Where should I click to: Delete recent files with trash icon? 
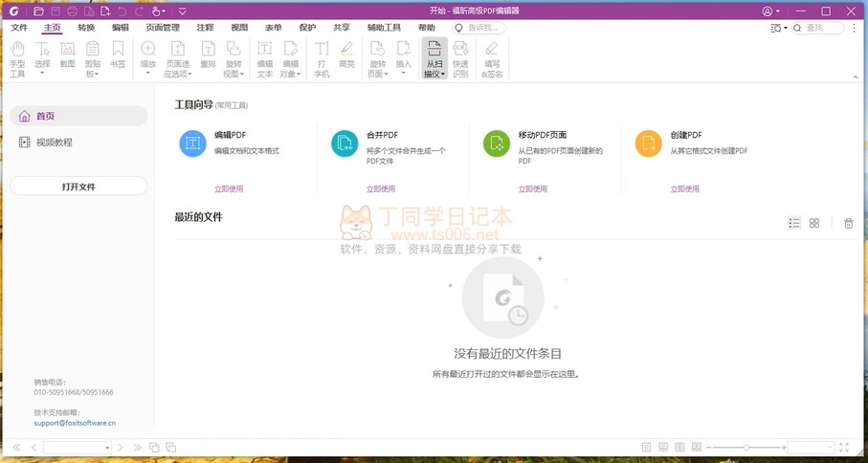pos(848,223)
